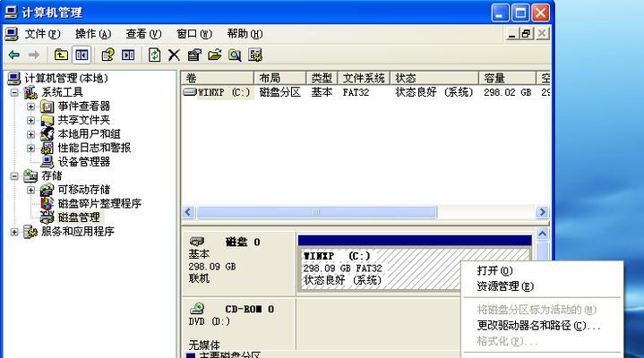Expand the 可移动存储 tree node
The width and height of the screenshot is (644, 358).
[x=30, y=190]
